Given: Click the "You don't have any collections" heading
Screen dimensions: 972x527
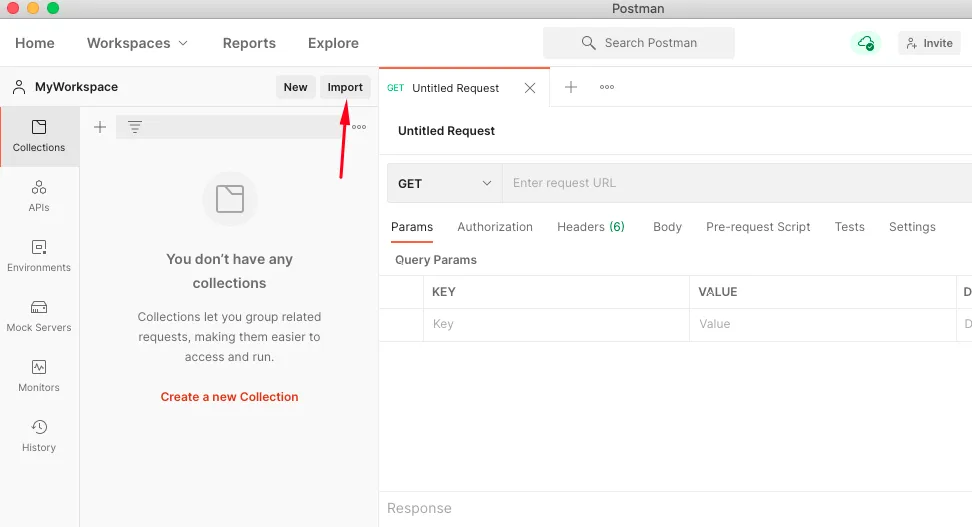Looking at the screenshot, I should [x=229, y=271].
